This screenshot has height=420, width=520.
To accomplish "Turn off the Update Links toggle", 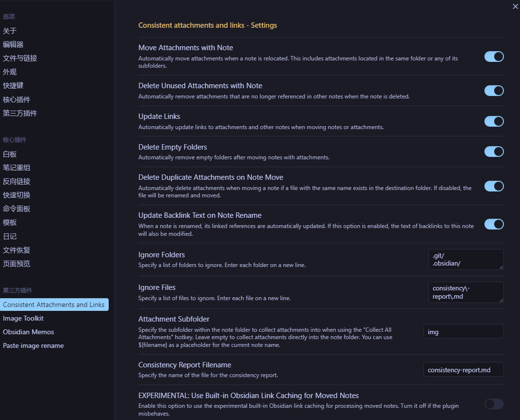I will [x=494, y=121].
